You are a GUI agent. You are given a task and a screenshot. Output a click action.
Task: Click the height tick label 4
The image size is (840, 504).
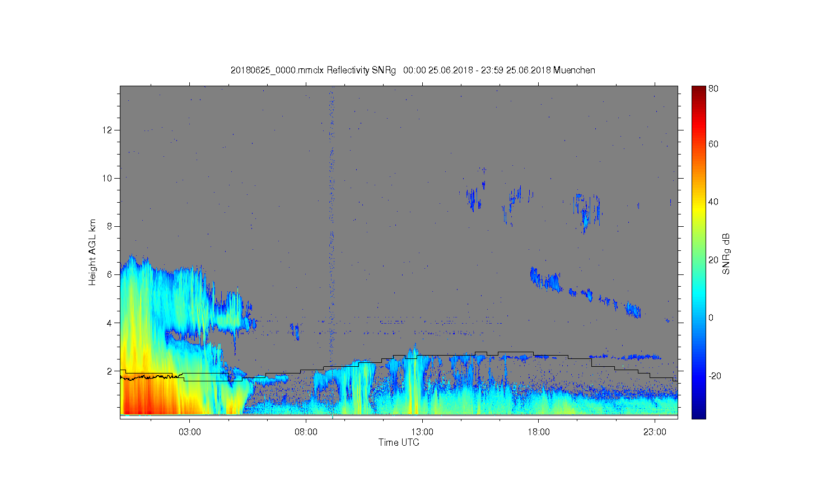click(x=110, y=323)
